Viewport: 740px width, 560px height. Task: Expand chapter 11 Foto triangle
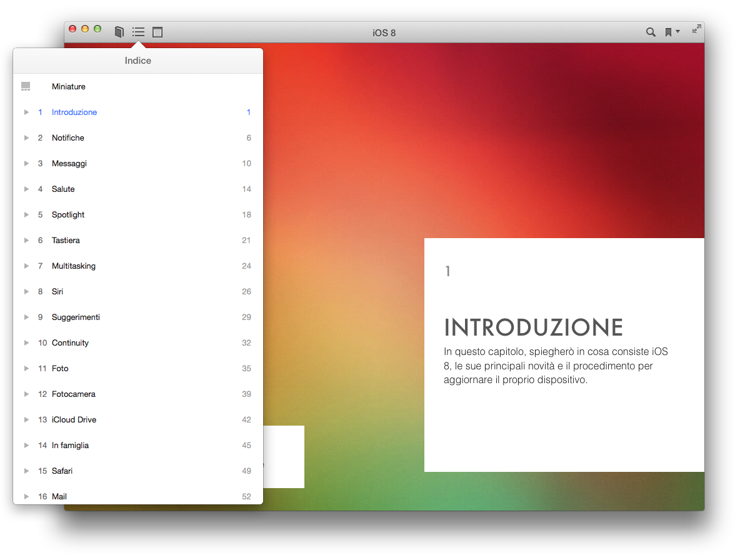(26, 369)
